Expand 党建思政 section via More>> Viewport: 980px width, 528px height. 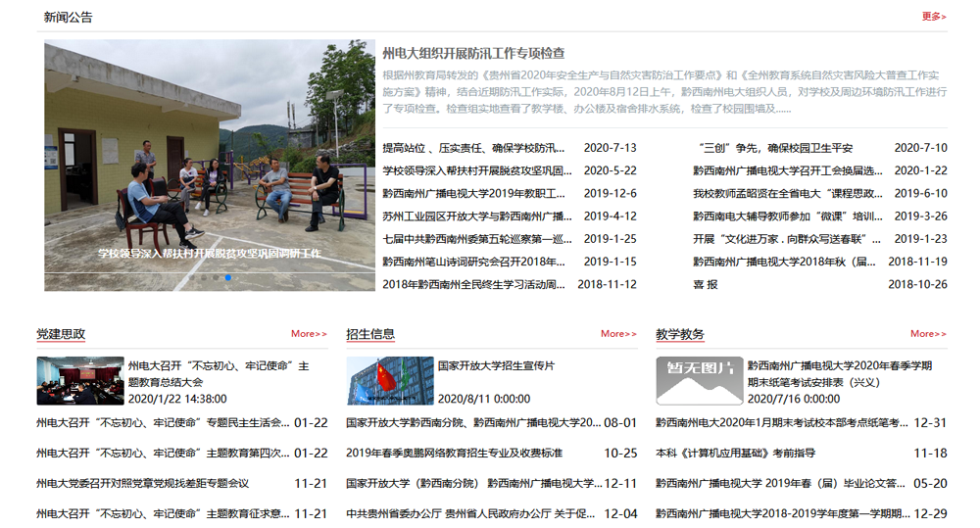click(309, 334)
